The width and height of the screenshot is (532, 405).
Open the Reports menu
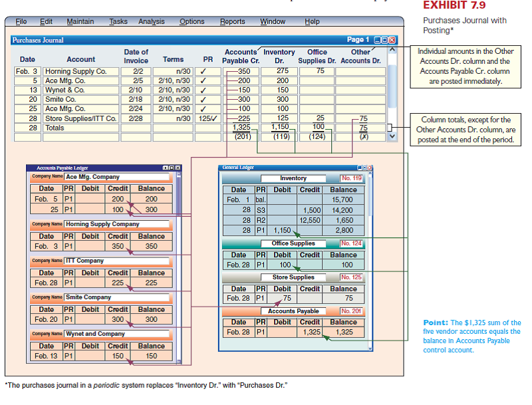(x=232, y=21)
